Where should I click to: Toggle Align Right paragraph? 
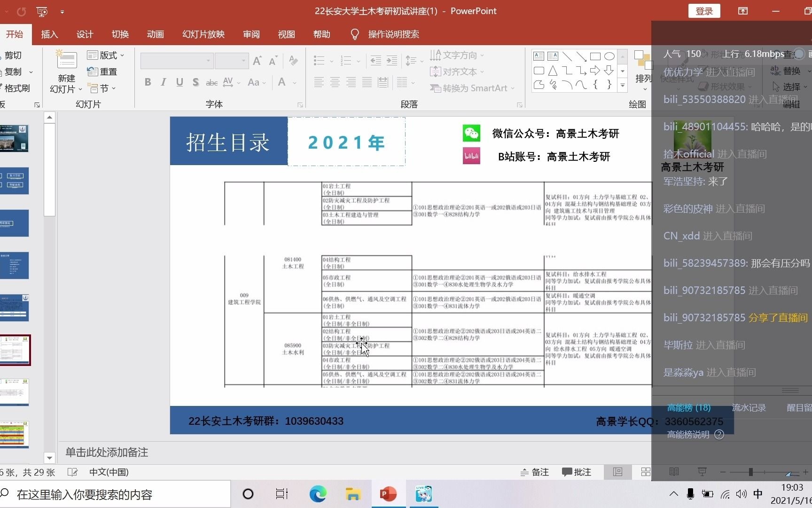pos(351,82)
